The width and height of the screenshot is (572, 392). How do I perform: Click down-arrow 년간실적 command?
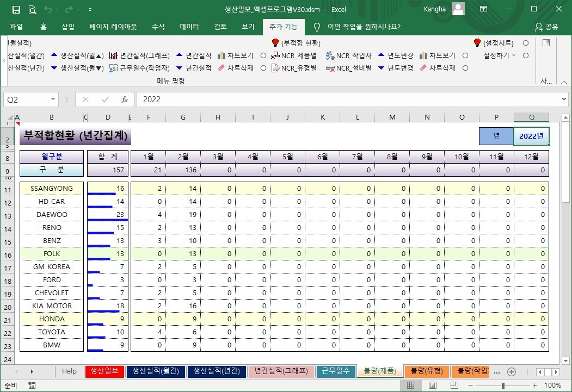[x=194, y=68]
